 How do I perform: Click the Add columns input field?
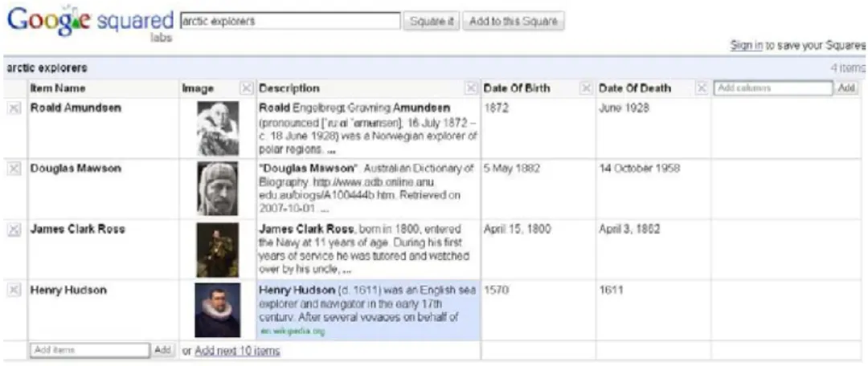773,88
